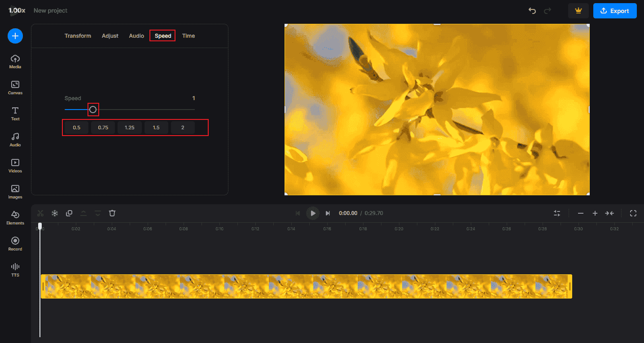Switch to the Adjust tab

[x=110, y=35]
